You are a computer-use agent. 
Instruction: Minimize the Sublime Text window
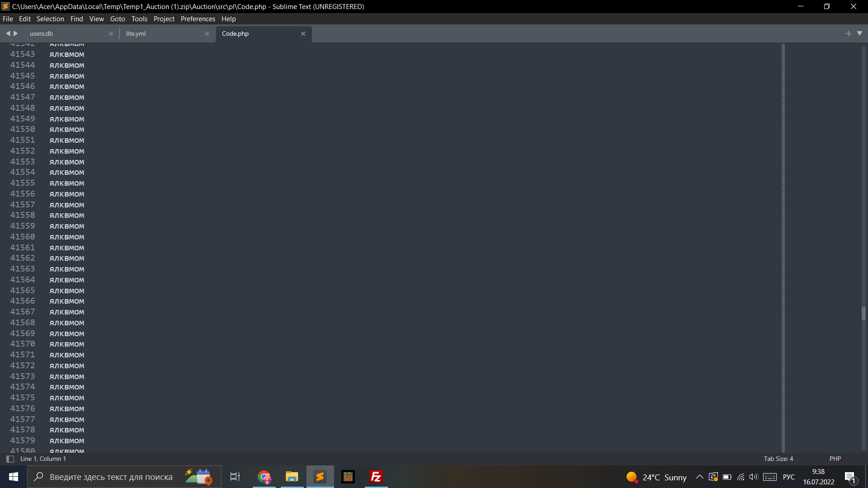[x=801, y=6]
